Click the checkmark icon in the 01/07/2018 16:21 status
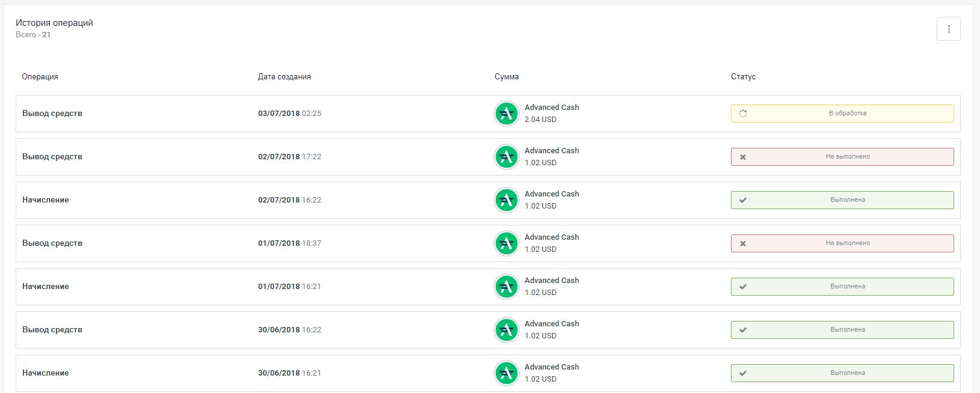This screenshot has height=393, width=980. 743,287
